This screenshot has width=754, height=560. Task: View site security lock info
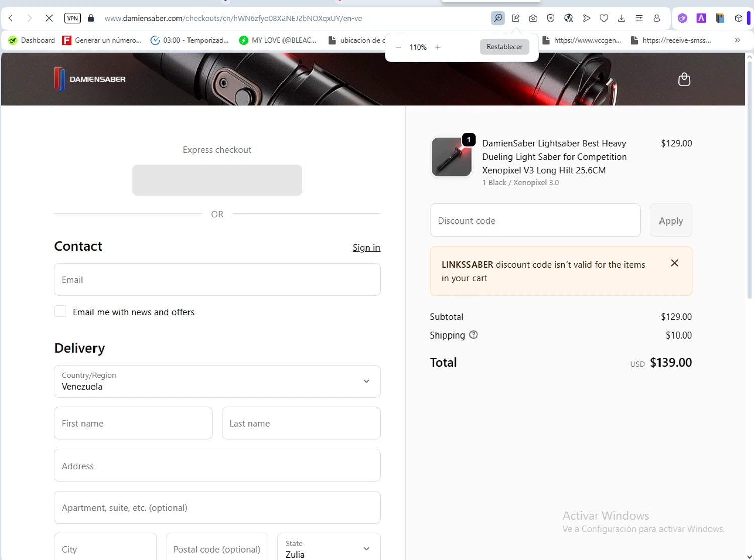coord(91,18)
